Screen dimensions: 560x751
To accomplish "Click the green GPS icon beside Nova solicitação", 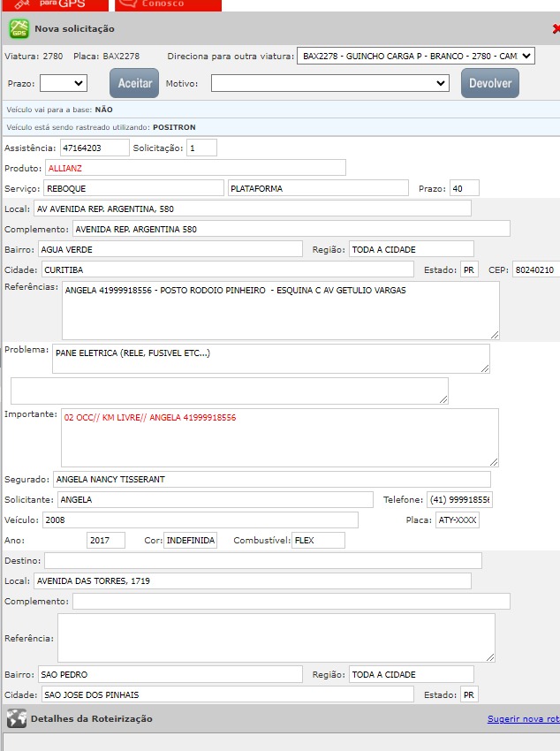I will (19, 29).
